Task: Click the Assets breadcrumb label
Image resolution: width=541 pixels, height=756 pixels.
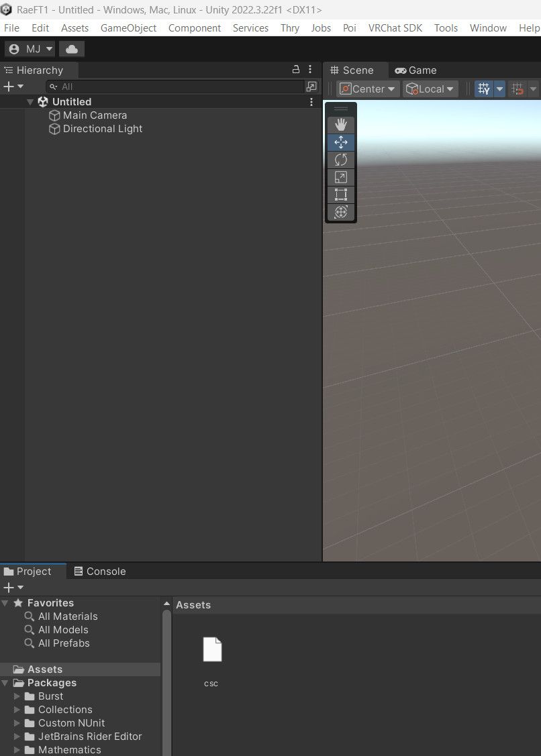Action: pyautogui.click(x=193, y=604)
